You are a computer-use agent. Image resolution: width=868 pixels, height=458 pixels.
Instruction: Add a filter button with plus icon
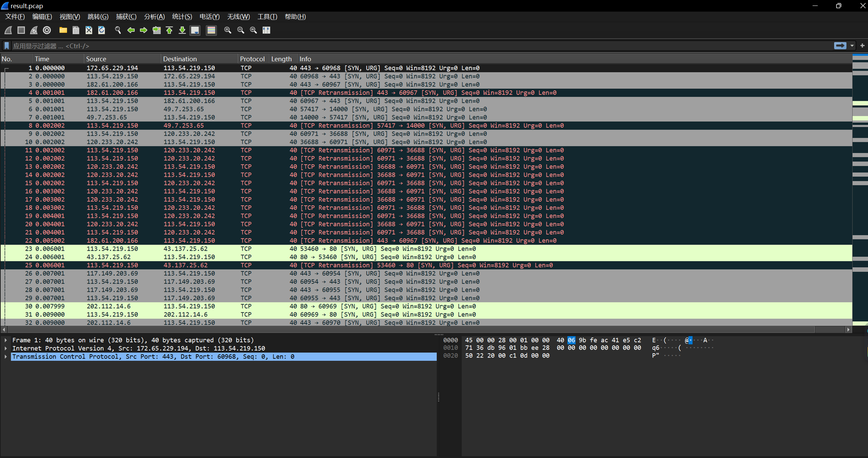tap(862, 46)
